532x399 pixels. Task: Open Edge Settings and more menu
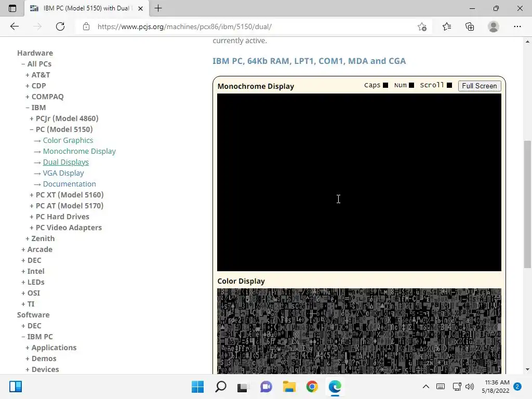517,26
